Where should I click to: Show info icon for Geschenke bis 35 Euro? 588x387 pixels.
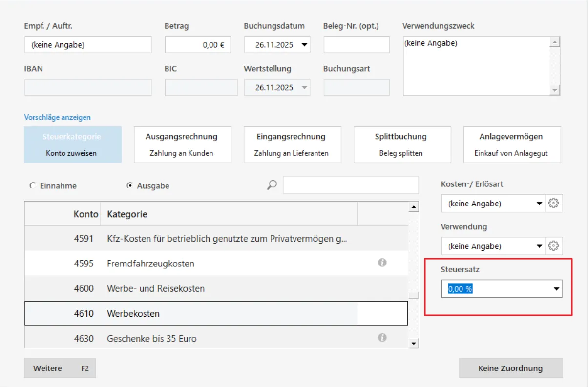coord(382,338)
